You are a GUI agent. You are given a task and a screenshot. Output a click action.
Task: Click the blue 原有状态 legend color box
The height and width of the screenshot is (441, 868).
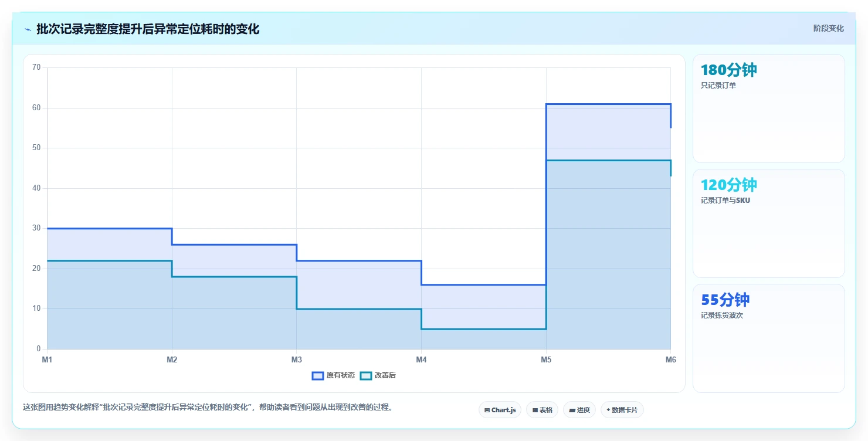tap(318, 375)
